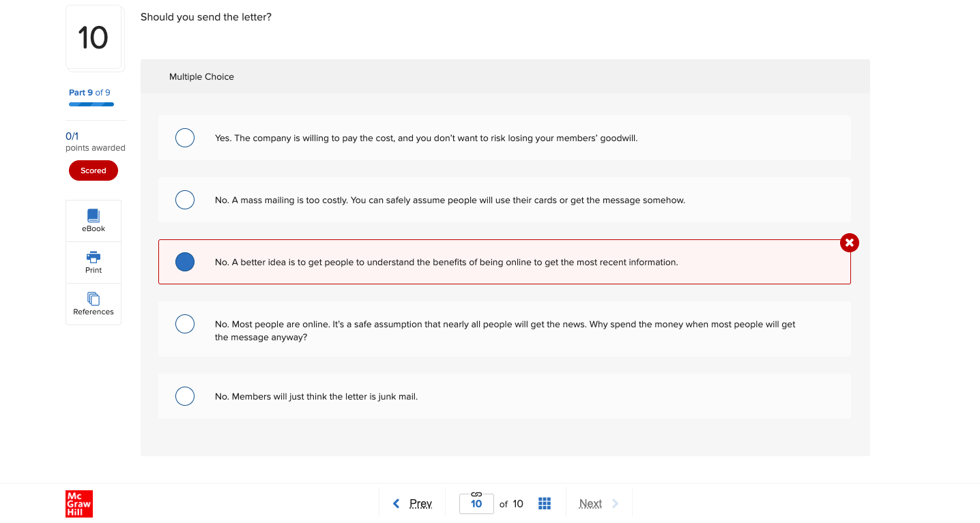Open the References panel
980x523 pixels.
pos(93,303)
